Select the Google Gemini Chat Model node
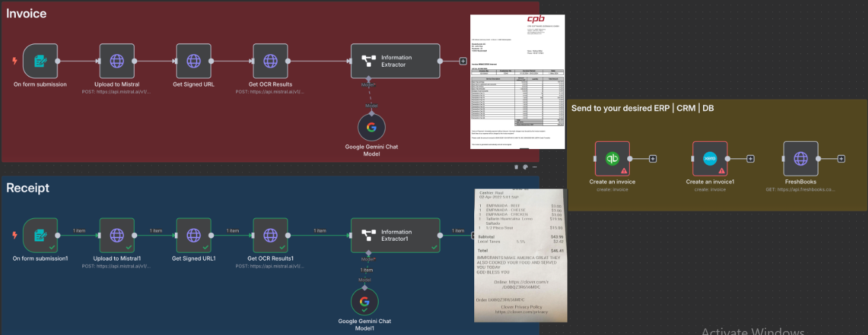The width and height of the screenshot is (868, 335). tap(371, 127)
